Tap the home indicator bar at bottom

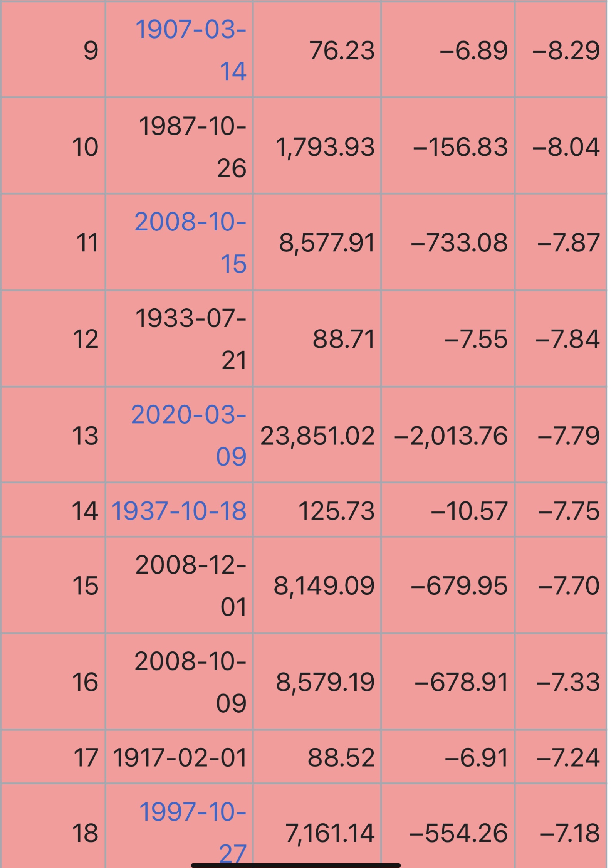point(296,862)
